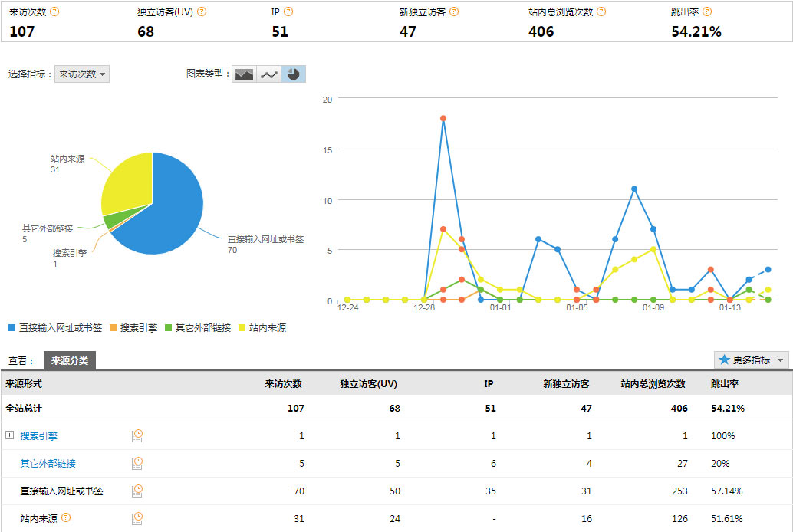Click help icon next to 来访次数
Screen dimensions: 793x532
point(54,12)
